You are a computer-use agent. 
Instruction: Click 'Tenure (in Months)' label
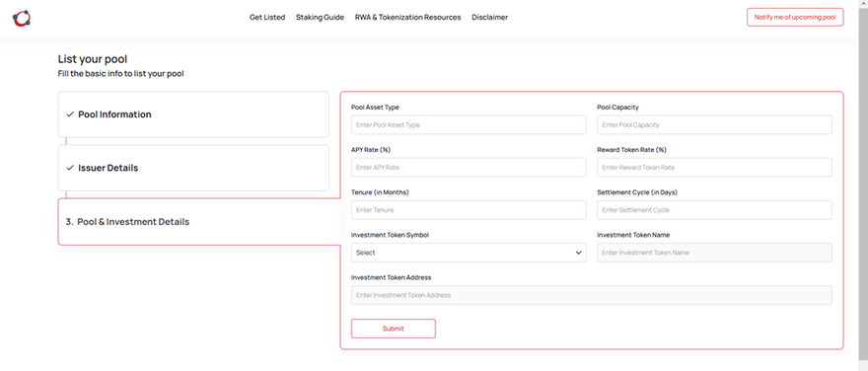(380, 192)
